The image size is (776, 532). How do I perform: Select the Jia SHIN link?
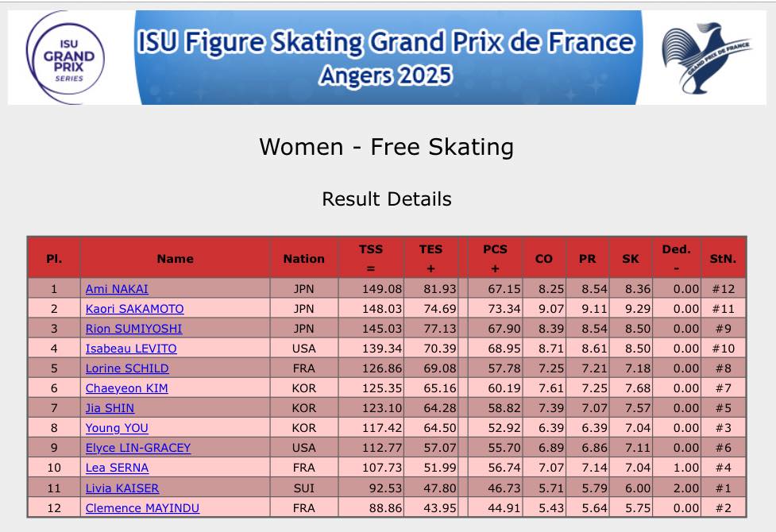(110, 408)
